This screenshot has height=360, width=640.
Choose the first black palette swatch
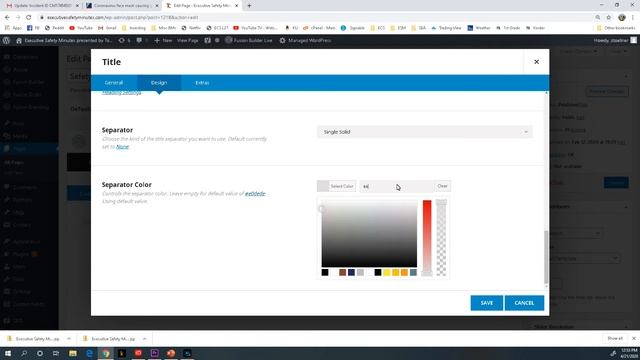325,272
